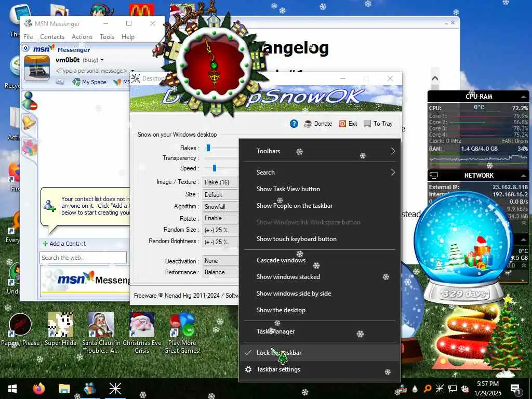Open the Deactivation None dropdown
The image size is (532, 399).
pyautogui.click(x=220, y=261)
